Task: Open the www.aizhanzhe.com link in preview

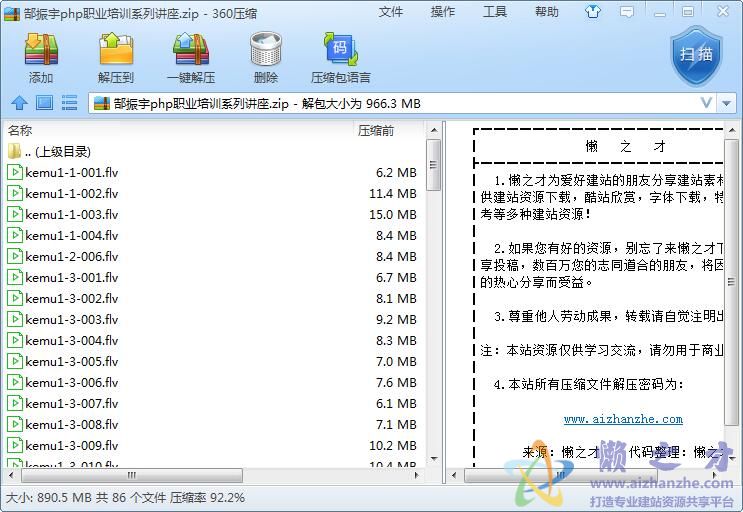Action: pos(623,419)
